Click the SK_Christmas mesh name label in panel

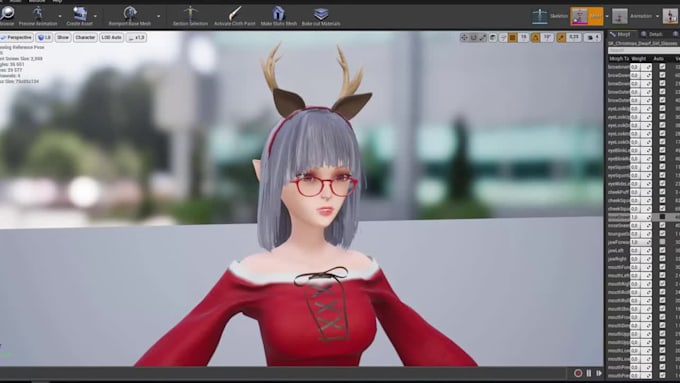pyautogui.click(x=644, y=43)
